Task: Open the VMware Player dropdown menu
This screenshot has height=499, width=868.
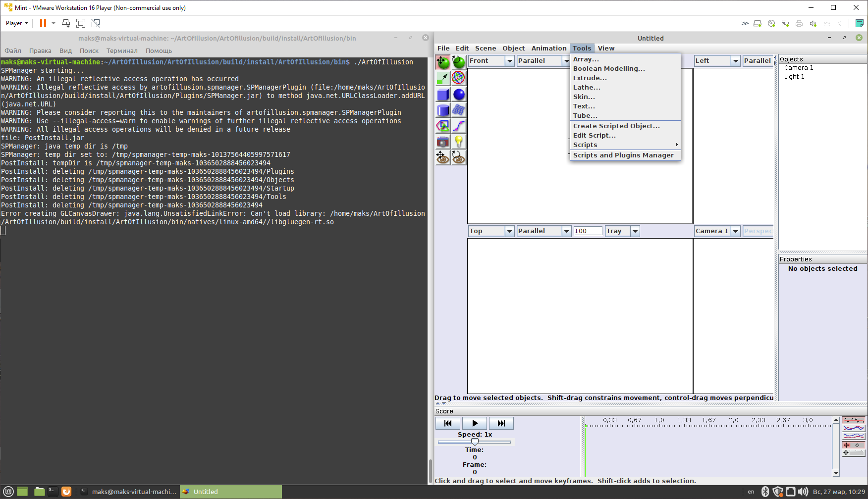Action: pos(17,23)
